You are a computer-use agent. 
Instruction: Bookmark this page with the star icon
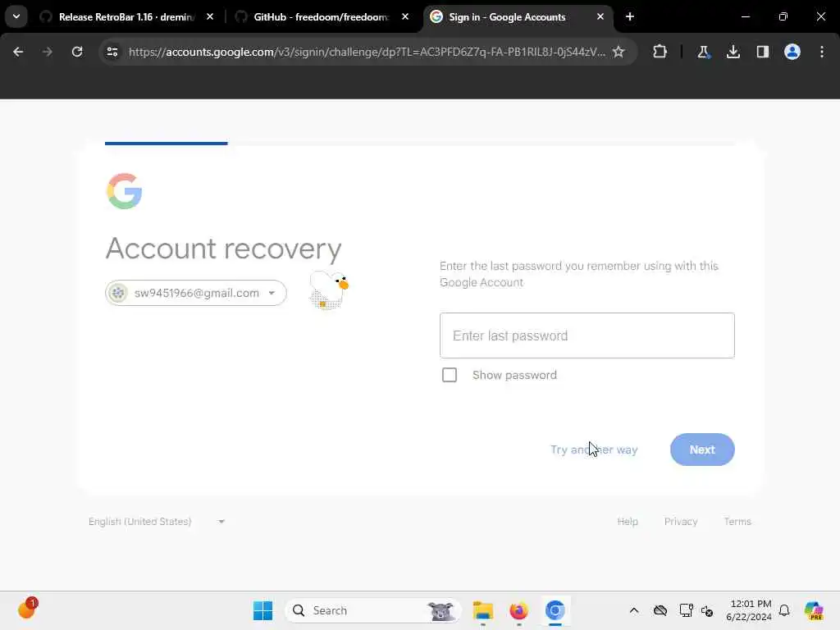619,52
